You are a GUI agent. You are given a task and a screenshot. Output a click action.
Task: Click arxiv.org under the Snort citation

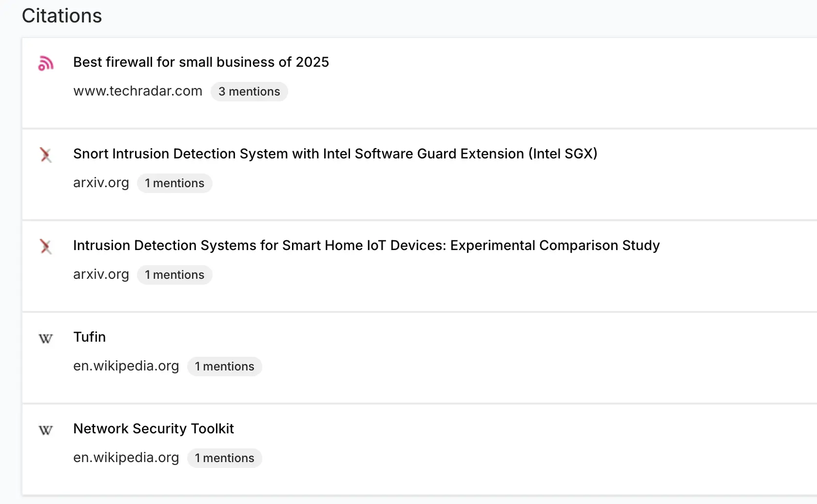[x=101, y=183]
